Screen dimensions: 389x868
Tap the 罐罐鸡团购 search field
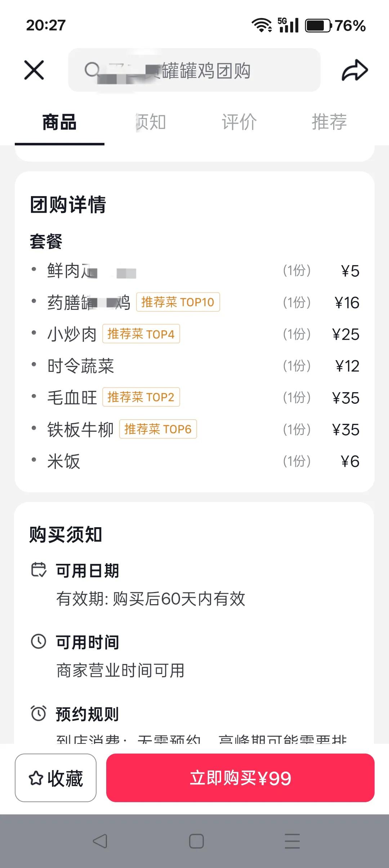[x=194, y=70]
